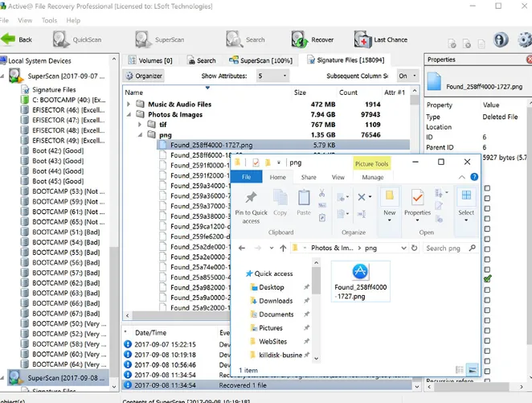Open the Show Attributes dropdown
This screenshot has height=403, width=532.
[272, 76]
